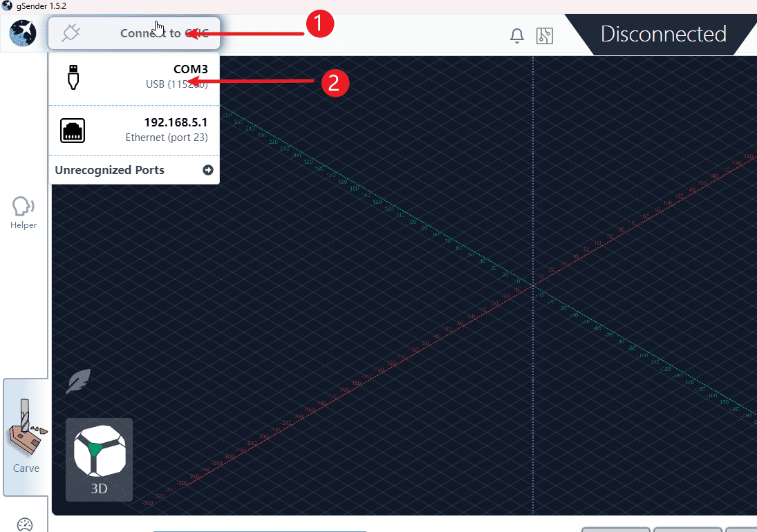Screen dimensions: 757x532
Task: Click the arrow next to Unrecognized Ports
Action: coord(208,170)
